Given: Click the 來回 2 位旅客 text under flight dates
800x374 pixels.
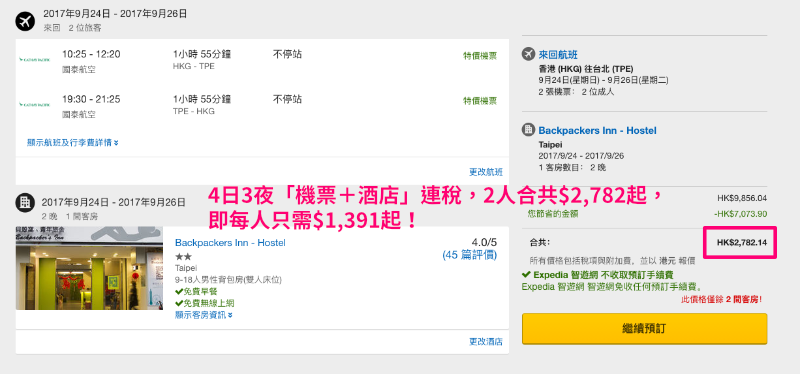Looking at the screenshot, I should click(x=72, y=28).
